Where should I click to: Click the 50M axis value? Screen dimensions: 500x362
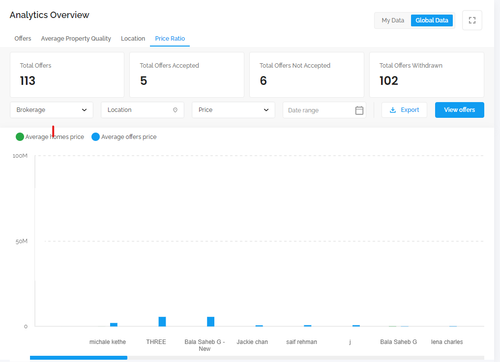[21, 241]
